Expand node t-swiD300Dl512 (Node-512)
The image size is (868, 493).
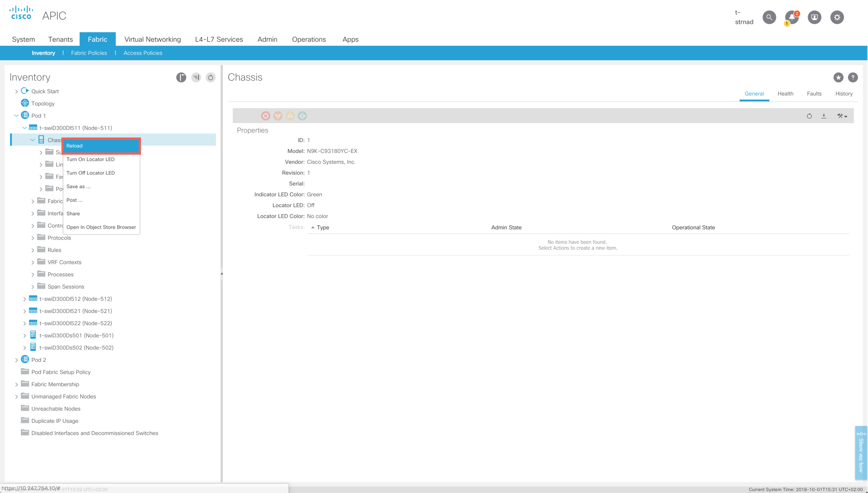coord(25,299)
